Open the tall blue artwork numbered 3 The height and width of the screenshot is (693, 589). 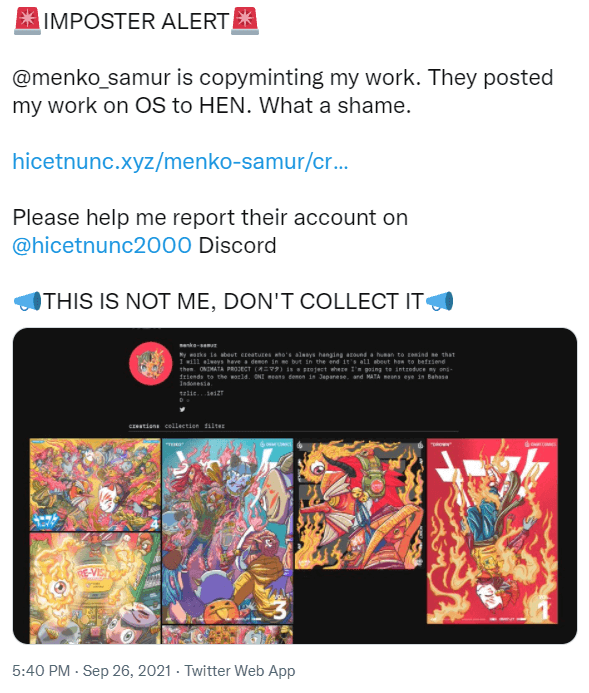point(228,531)
